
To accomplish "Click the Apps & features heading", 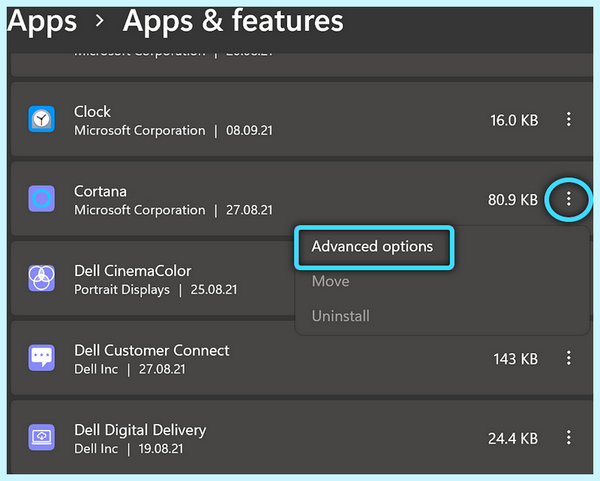I will click(x=233, y=21).
